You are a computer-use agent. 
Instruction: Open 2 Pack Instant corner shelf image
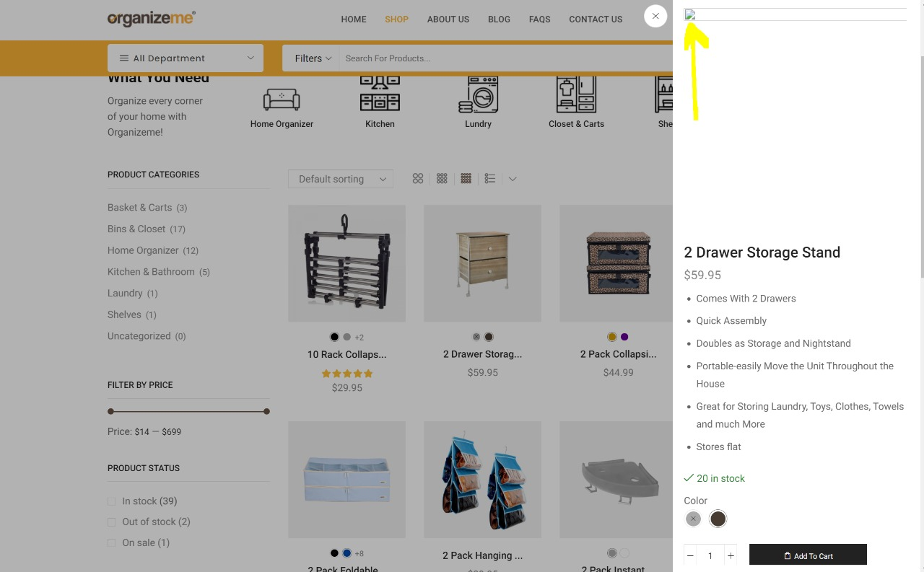[x=616, y=480]
